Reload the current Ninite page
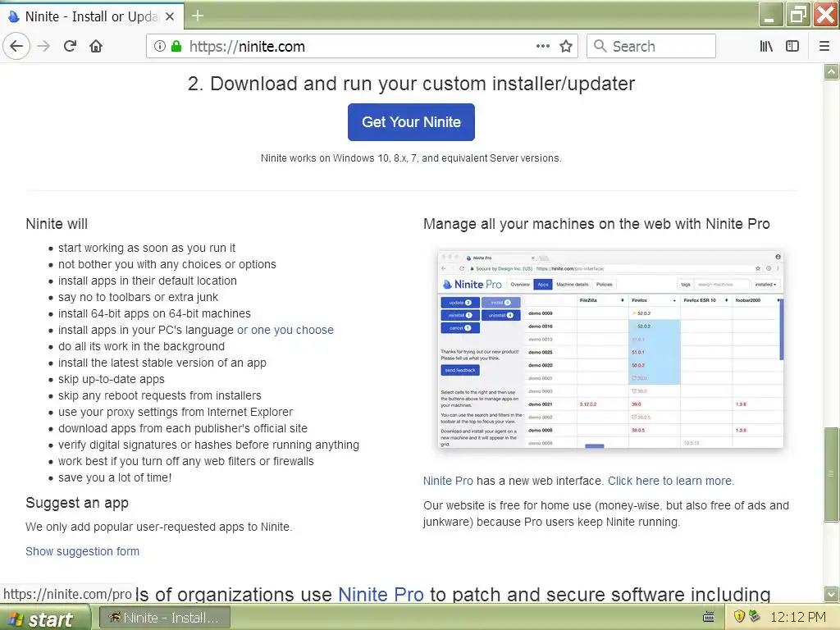 pos(71,46)
